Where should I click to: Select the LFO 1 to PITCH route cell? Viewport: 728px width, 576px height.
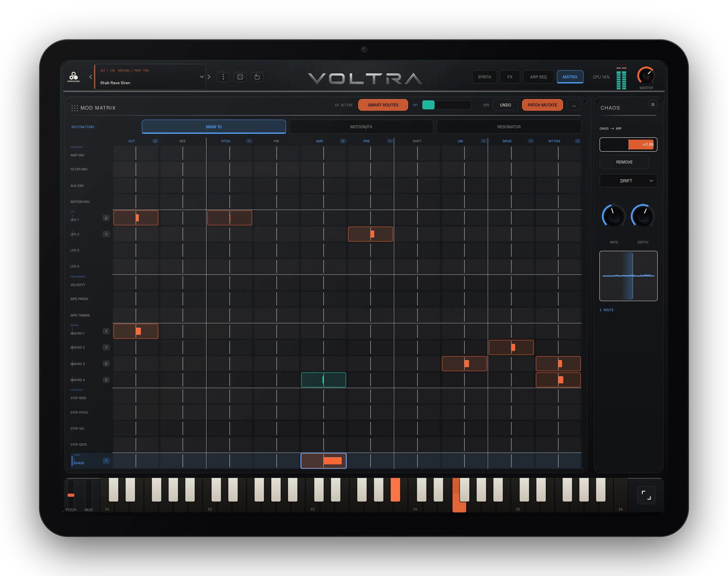(229, 218)
